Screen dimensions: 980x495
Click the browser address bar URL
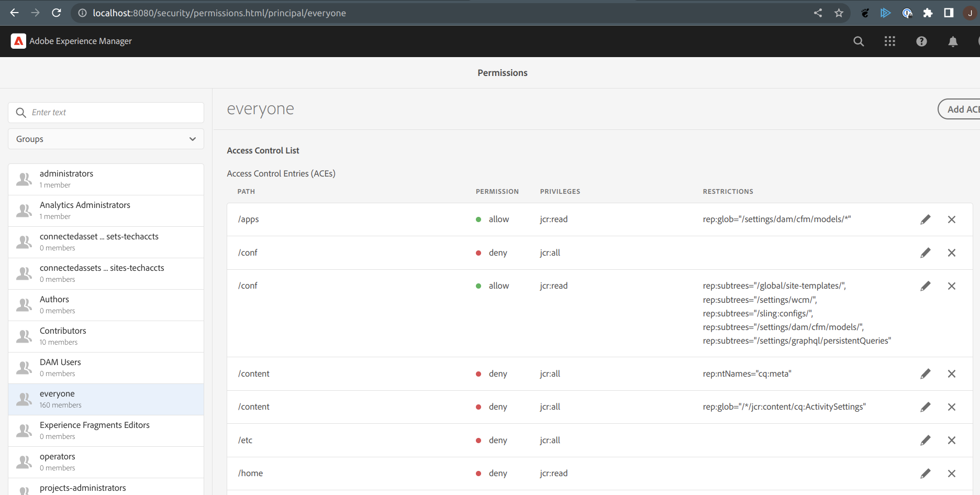[219, 13]
